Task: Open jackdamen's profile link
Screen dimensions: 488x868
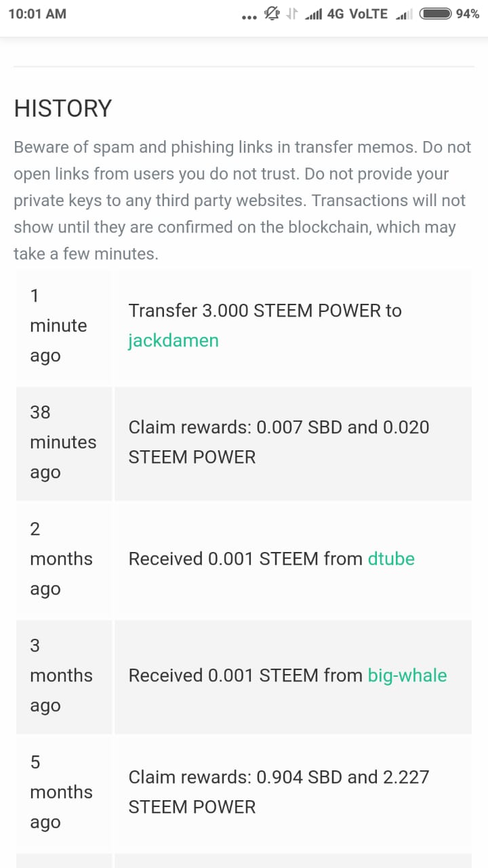Action: tap(174, 340)
